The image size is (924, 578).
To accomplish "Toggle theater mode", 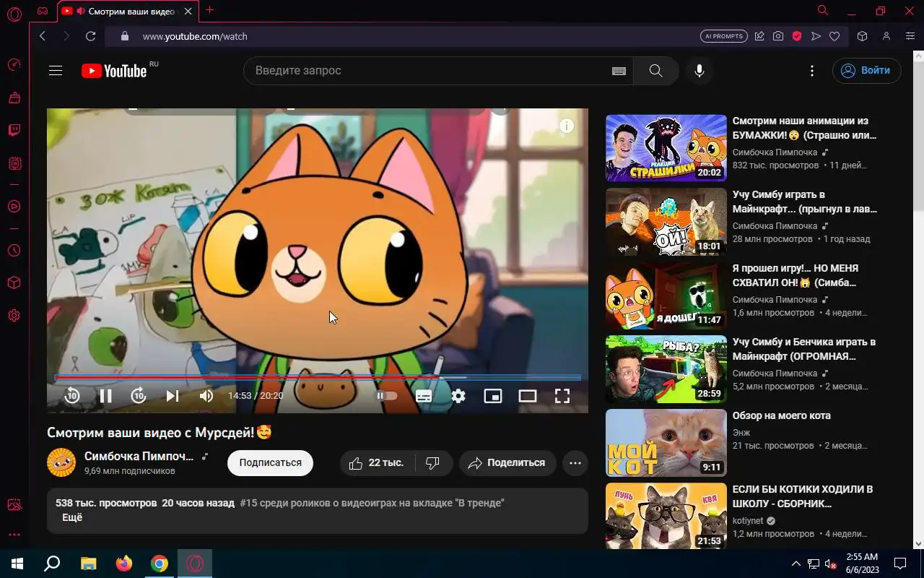I will [x=528, y=395].
